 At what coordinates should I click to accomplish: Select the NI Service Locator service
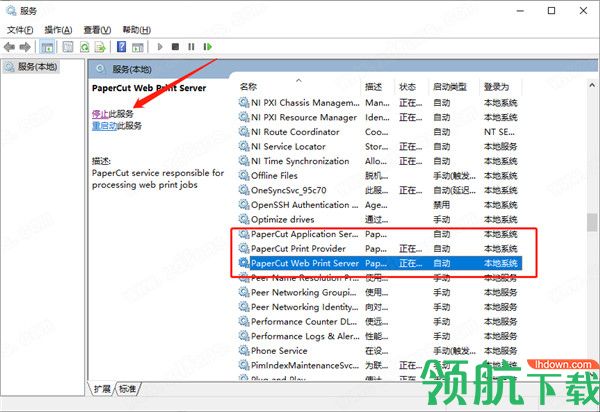click(379, 146)
